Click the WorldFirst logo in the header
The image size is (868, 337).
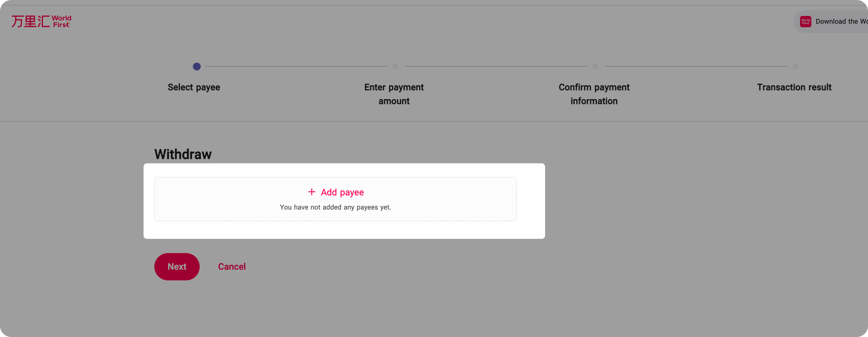41,21
